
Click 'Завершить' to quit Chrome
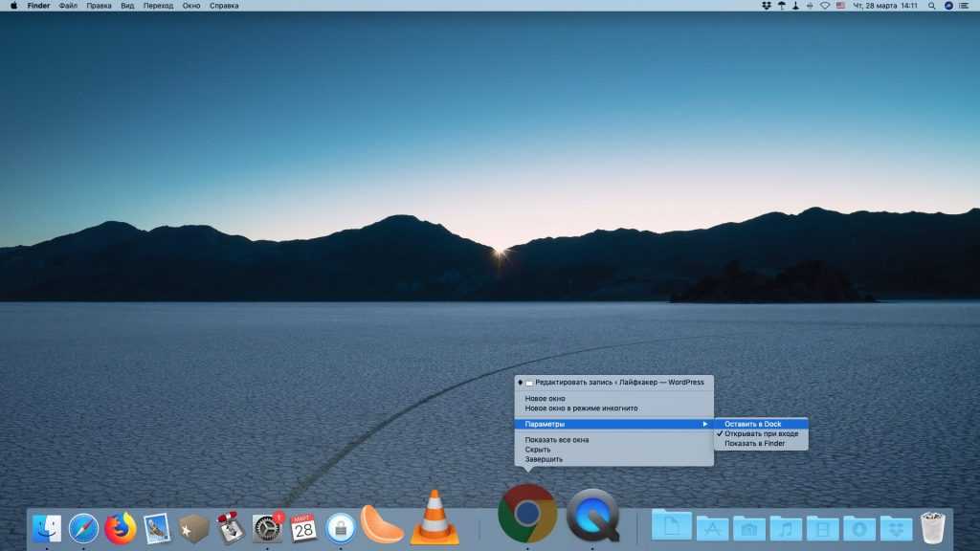click(x=544, y=459)
